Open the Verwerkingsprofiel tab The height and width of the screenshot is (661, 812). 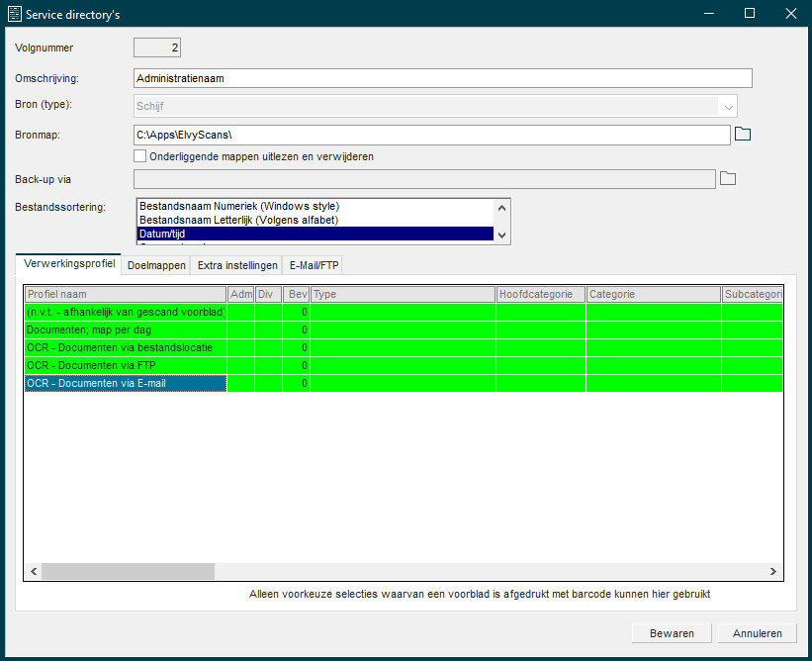[x=66, y=264]
